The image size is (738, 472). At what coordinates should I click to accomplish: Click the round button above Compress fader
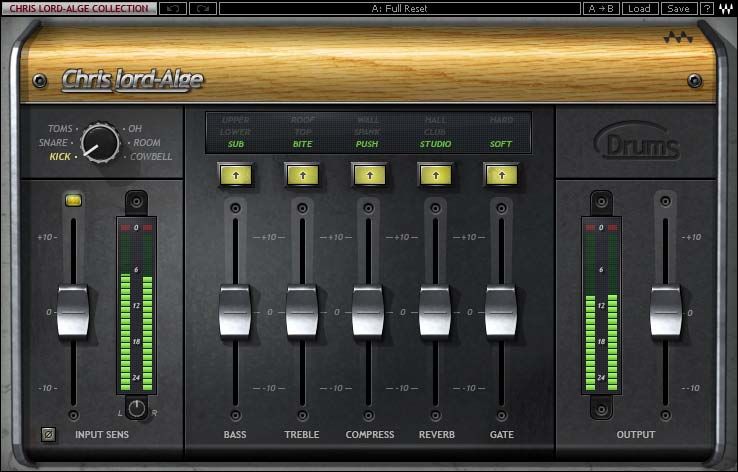click(369, 208)
